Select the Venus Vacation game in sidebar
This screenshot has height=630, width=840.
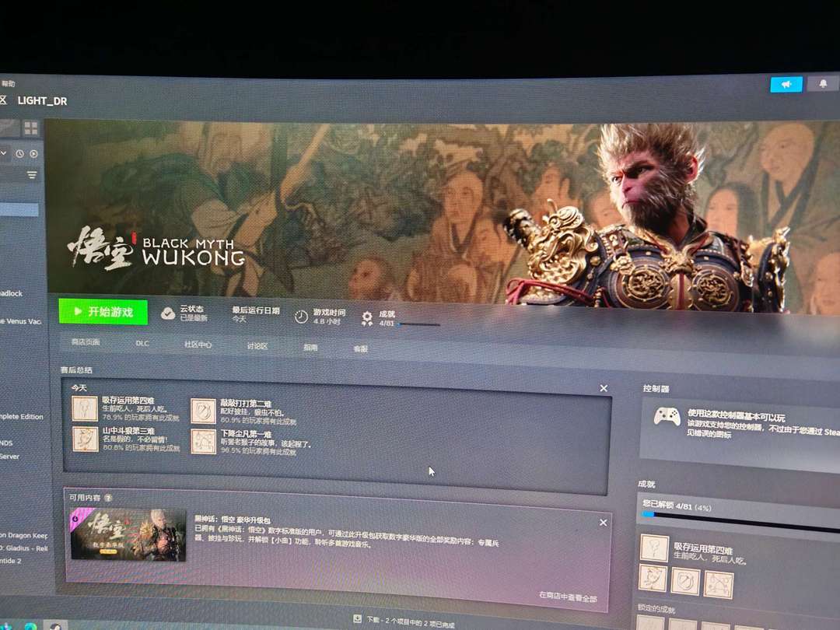[21, 321]
